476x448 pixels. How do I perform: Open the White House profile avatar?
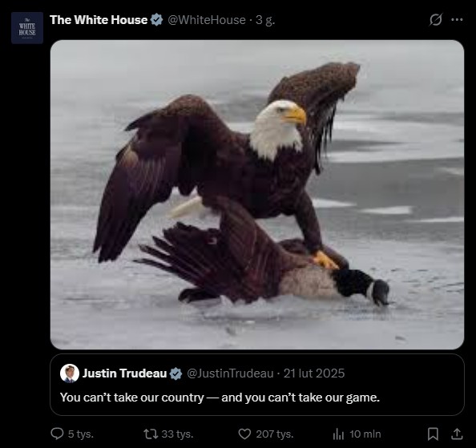[x=27, y=28]
